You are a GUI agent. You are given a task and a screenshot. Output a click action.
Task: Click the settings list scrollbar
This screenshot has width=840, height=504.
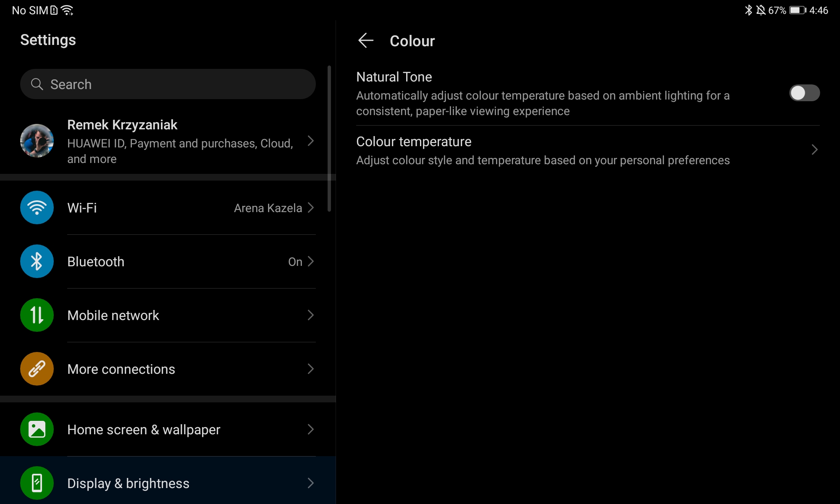point(329,139)
